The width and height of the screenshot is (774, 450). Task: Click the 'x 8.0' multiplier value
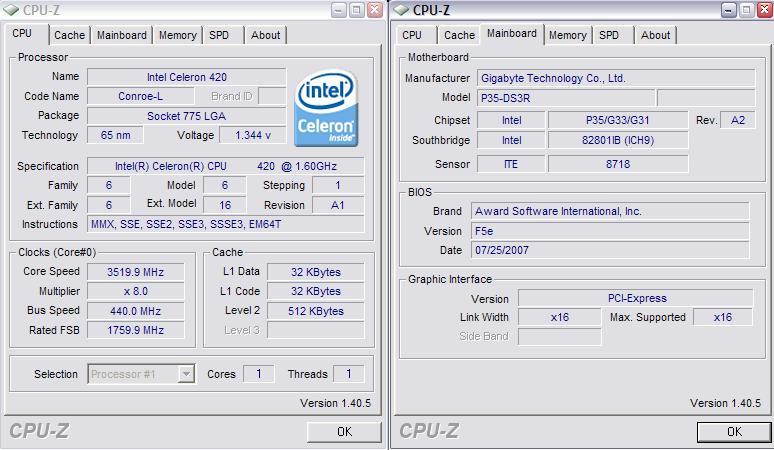(x=136, y=291)
